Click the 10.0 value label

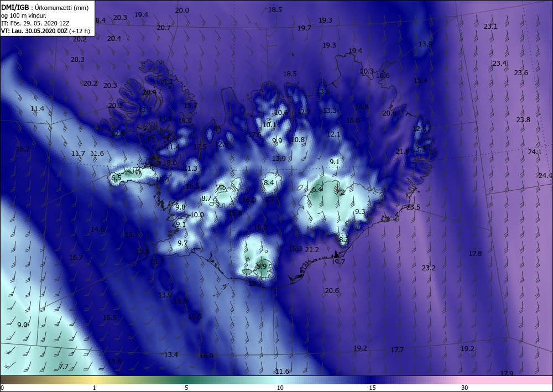tap(197, 215)
